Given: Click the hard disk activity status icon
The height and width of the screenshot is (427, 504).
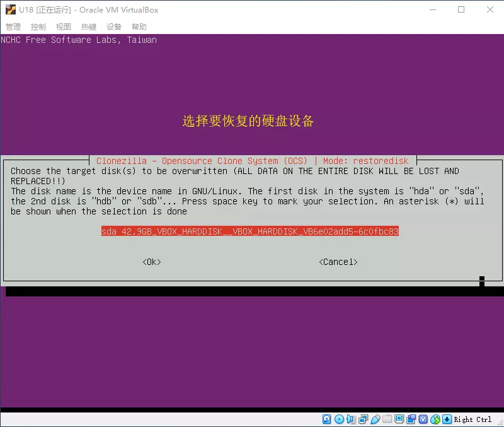Looking at the screenshot, I should click(x=326, y=419).
